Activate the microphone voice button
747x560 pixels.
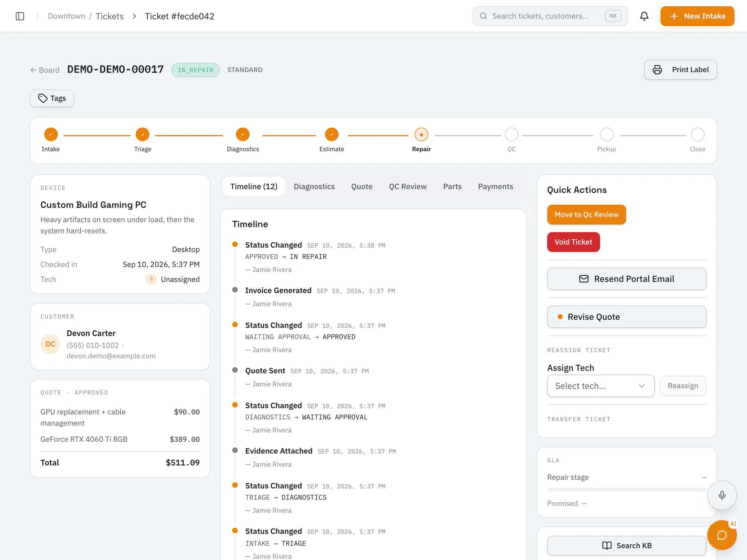click(722, 495)
